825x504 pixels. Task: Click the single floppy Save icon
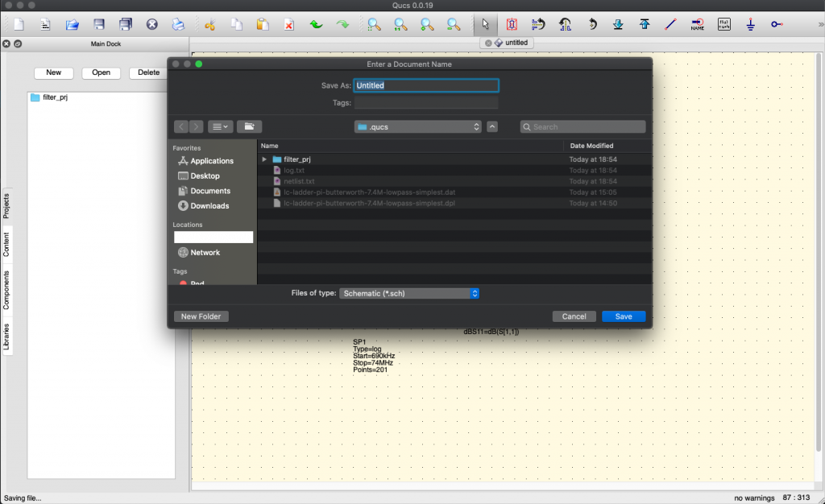pyautogui.click(x=99, y=24)
